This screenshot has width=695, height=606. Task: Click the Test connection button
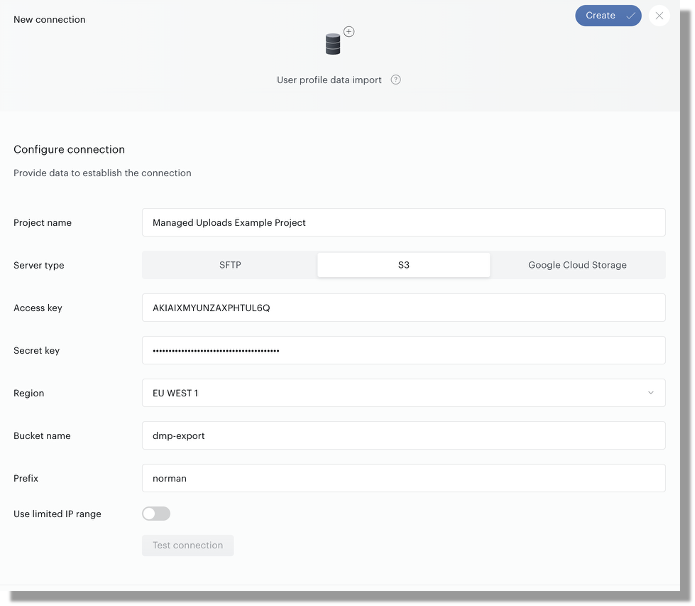(x=187, y=545)
